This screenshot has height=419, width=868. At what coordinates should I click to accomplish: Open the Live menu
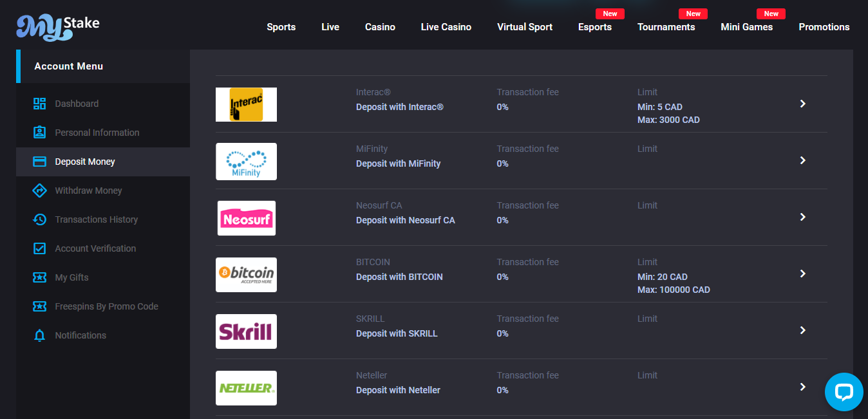[x=330, y=27]
